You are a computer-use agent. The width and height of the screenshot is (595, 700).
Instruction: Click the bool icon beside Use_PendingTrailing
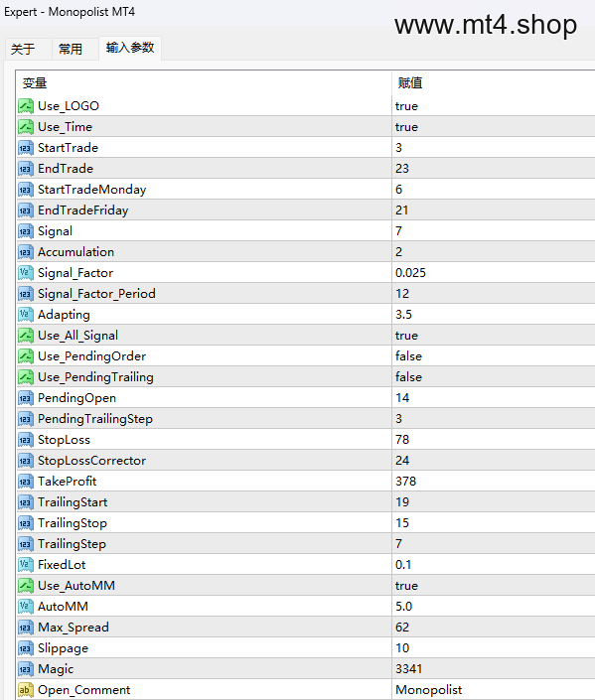[x=26, y=376]
